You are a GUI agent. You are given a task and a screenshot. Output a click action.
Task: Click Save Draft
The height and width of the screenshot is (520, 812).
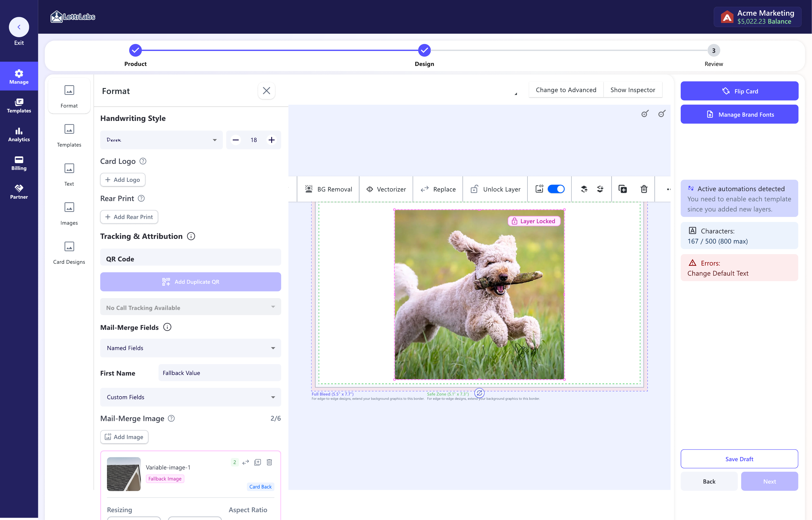[739, 459]
